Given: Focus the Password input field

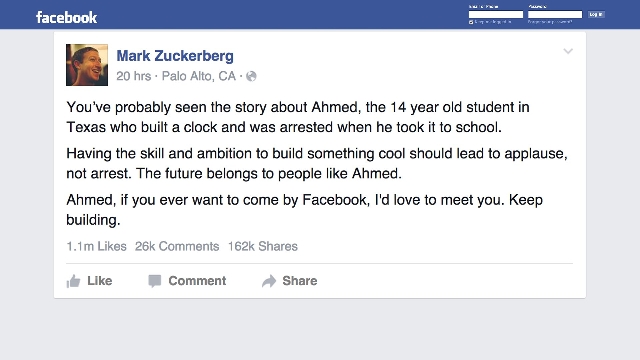Looking at the screenshot, I should [x=555, y=15].
